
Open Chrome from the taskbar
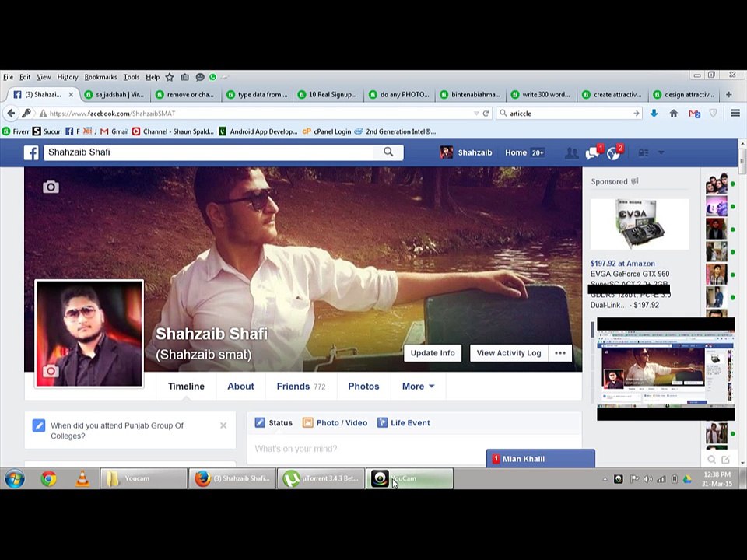48,478
